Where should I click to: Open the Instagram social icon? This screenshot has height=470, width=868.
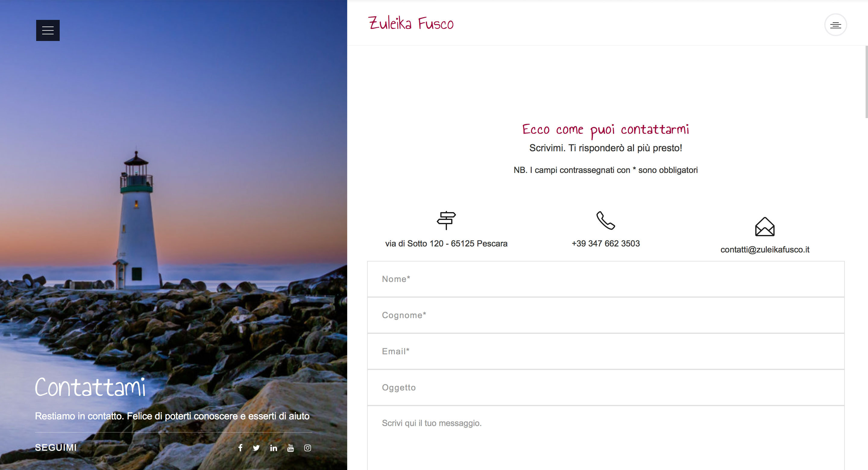(308, 448)
